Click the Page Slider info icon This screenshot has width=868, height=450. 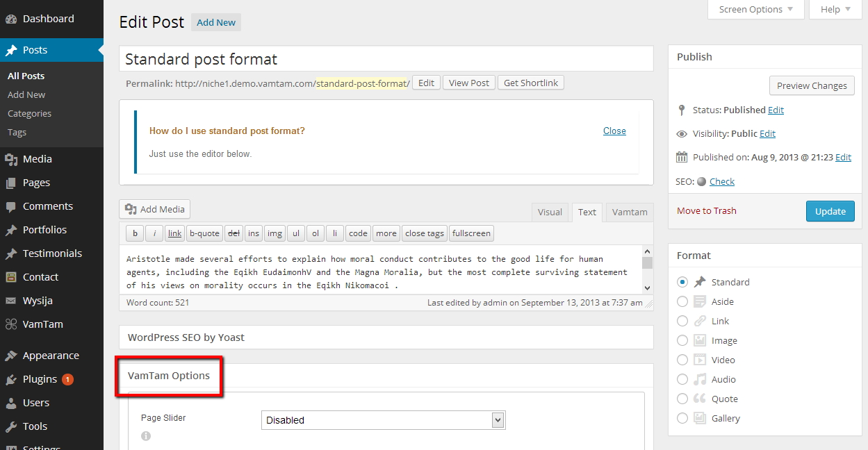[x=146, y=436]
